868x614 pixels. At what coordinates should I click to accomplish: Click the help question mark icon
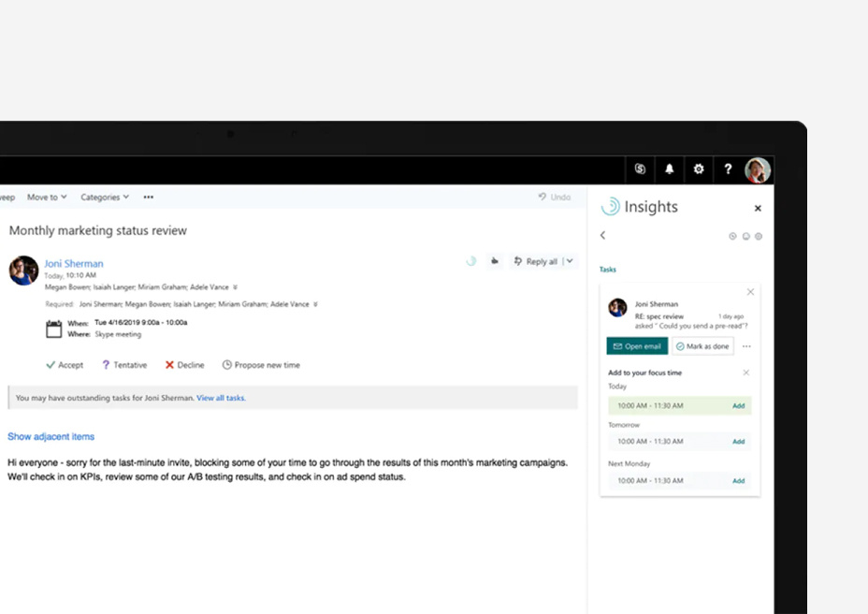(x=728, y=169)
